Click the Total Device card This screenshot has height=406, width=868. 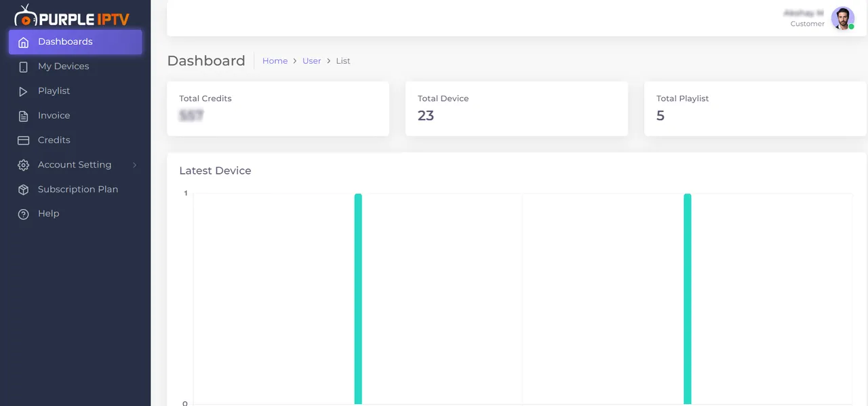[x=516, y=109]
